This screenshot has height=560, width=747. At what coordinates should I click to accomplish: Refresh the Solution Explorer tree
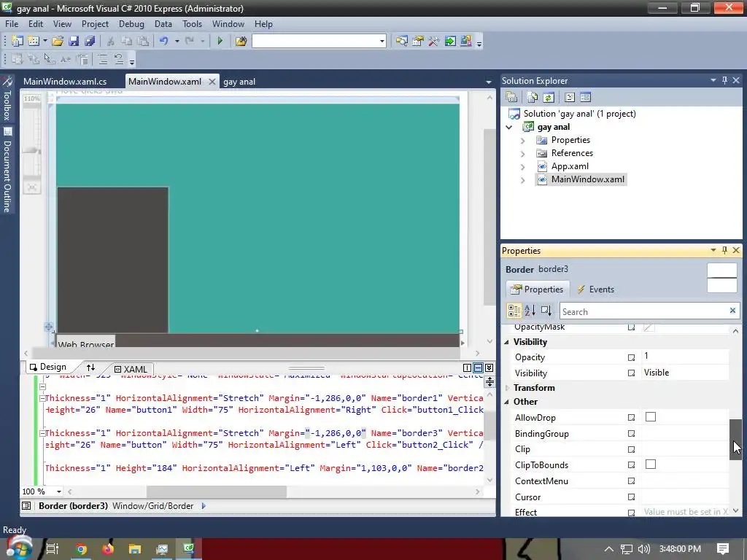pos(549,98)
